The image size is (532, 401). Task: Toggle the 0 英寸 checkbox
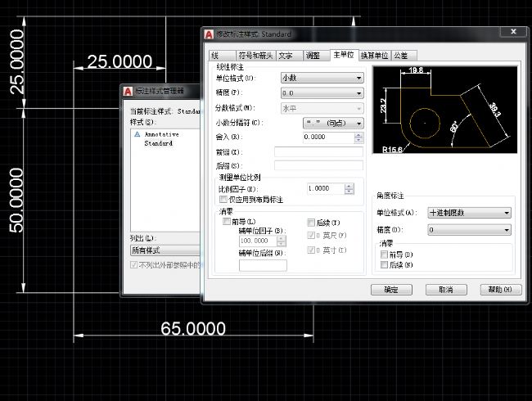pyautogui.click(x=311, y=250)
